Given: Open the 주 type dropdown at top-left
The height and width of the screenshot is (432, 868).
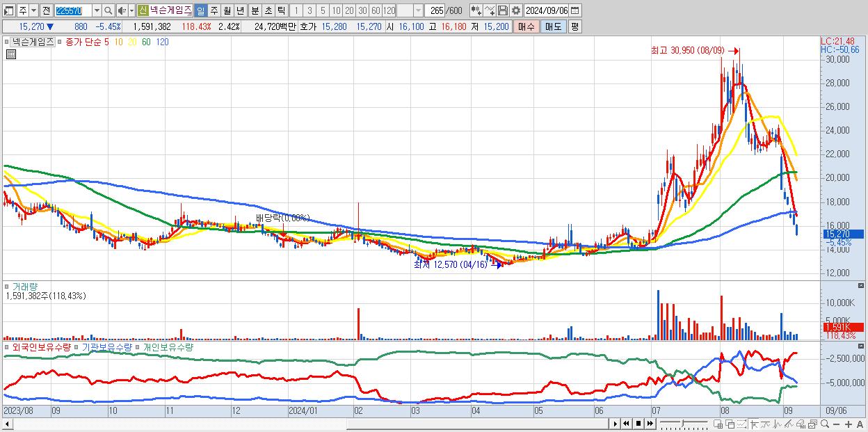Looking at the screenshot, I should 34,10.
